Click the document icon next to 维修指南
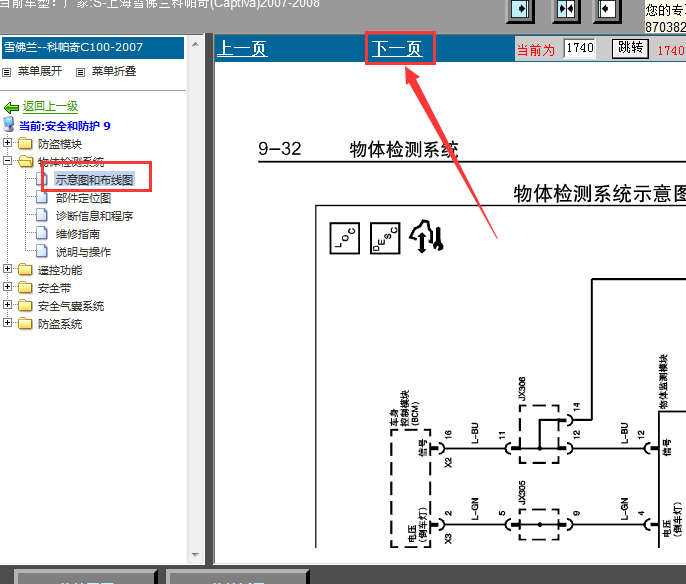Image resolution: width=686 pixels, height=584 pixels. coord(42,233)
